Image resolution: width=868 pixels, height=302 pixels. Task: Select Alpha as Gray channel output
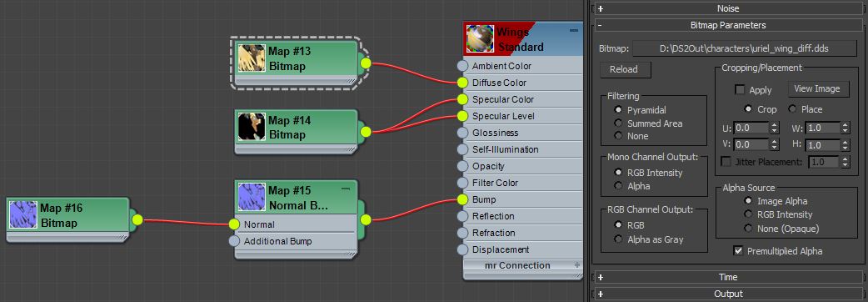618,239
